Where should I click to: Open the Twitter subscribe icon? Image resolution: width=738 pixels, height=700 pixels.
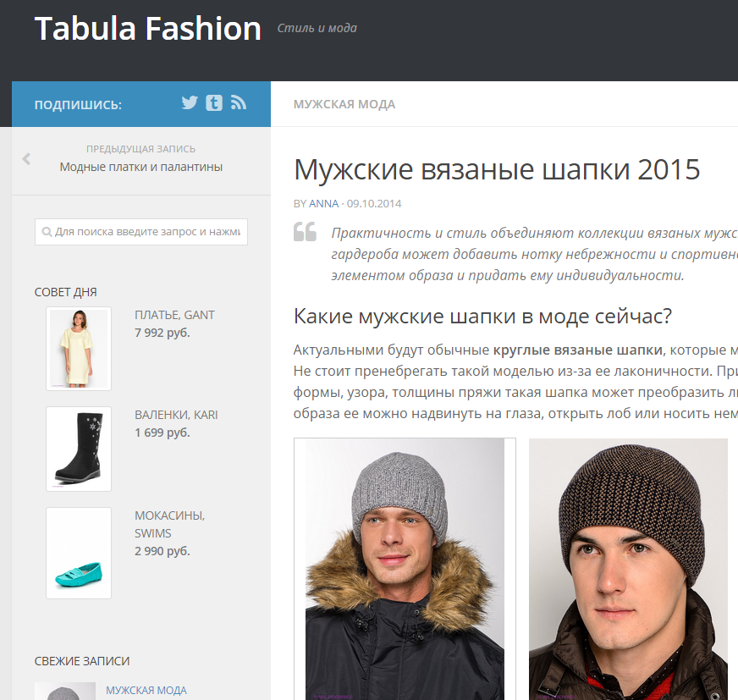pos(190,102)
